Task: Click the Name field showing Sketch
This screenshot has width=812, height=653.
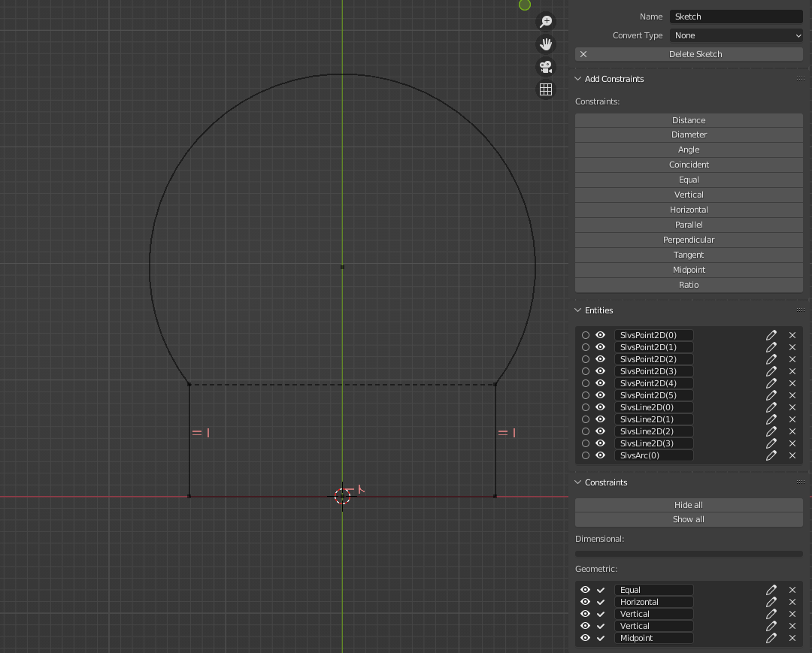Action: (735, 16)
